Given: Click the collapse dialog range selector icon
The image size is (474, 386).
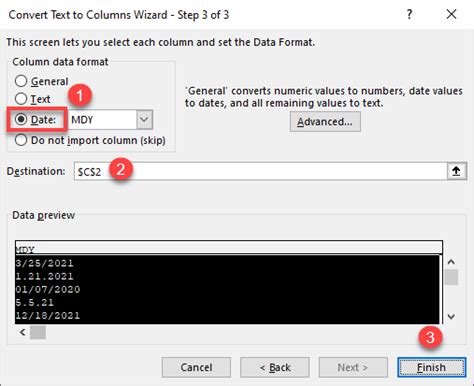Looking at the screenshot, I should pyautogui.click(x=456, y=171).
